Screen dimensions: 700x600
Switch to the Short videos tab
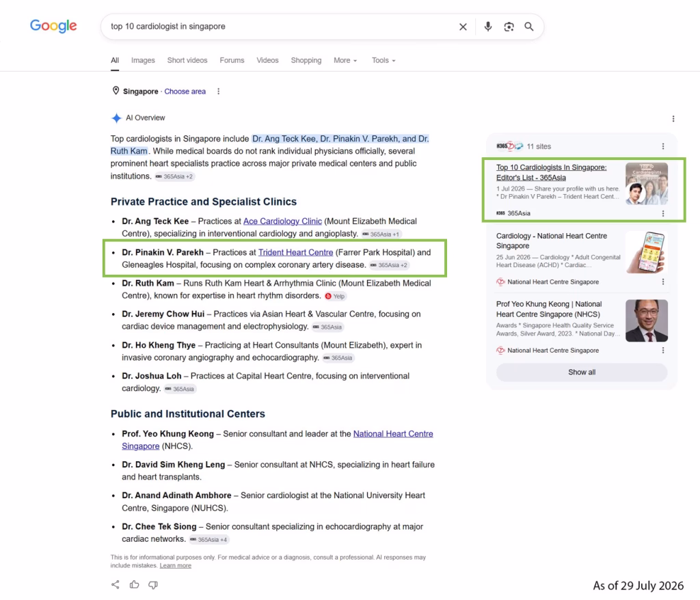[187, 60]
